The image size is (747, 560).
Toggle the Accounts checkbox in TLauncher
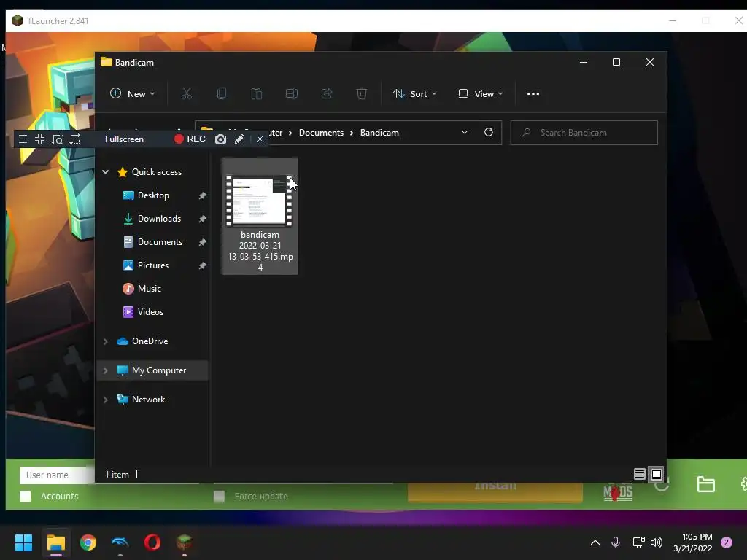click(x=26, y=496)
